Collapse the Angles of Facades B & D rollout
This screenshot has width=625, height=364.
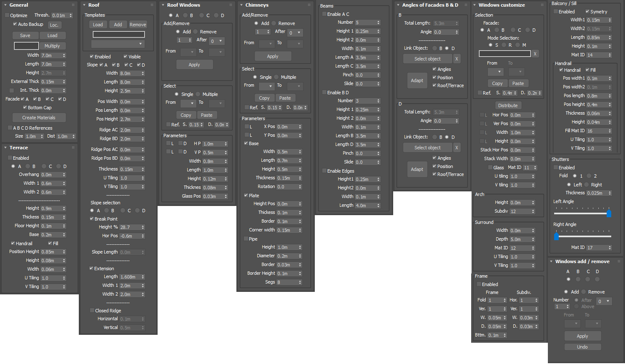point(398,5)
